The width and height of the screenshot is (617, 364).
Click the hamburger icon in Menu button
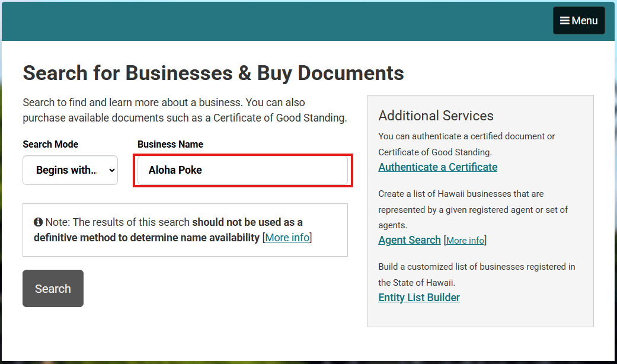click(565, 21)
